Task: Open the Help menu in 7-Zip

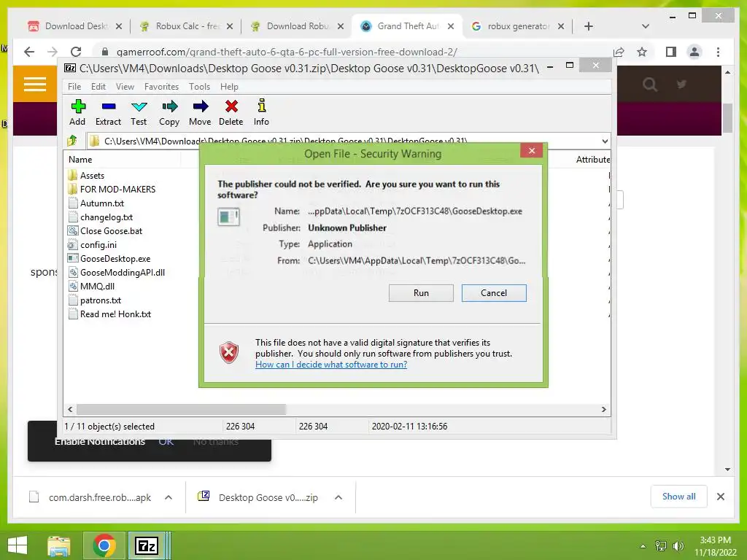Action: 229,87
